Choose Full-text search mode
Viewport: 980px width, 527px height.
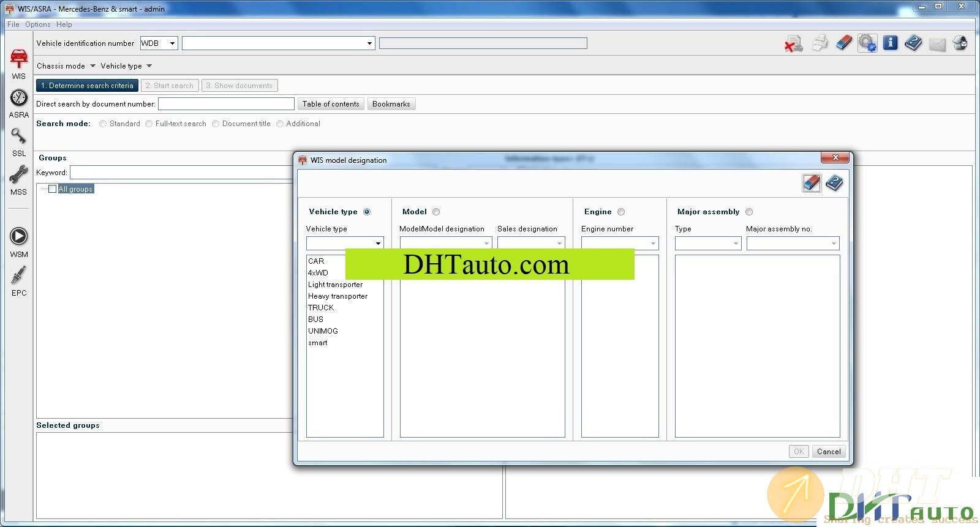click(149, 124)
